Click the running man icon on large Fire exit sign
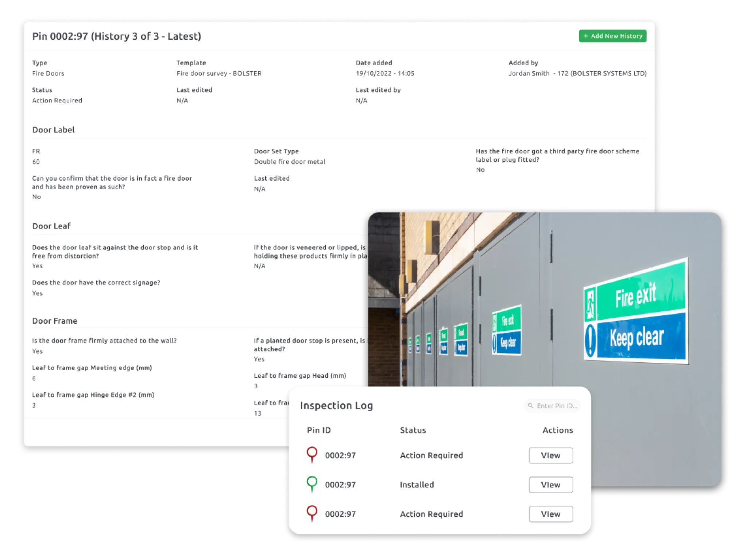 coord(591,304)
